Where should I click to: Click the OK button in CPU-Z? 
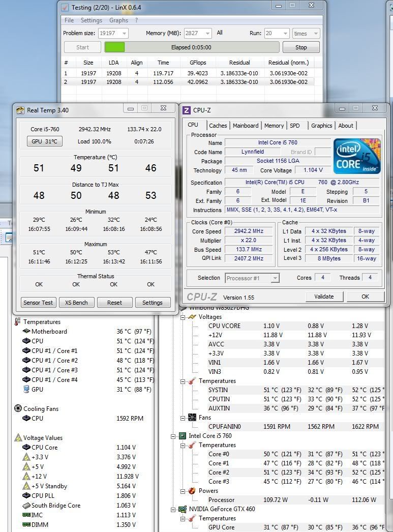[x=365, y=297]
